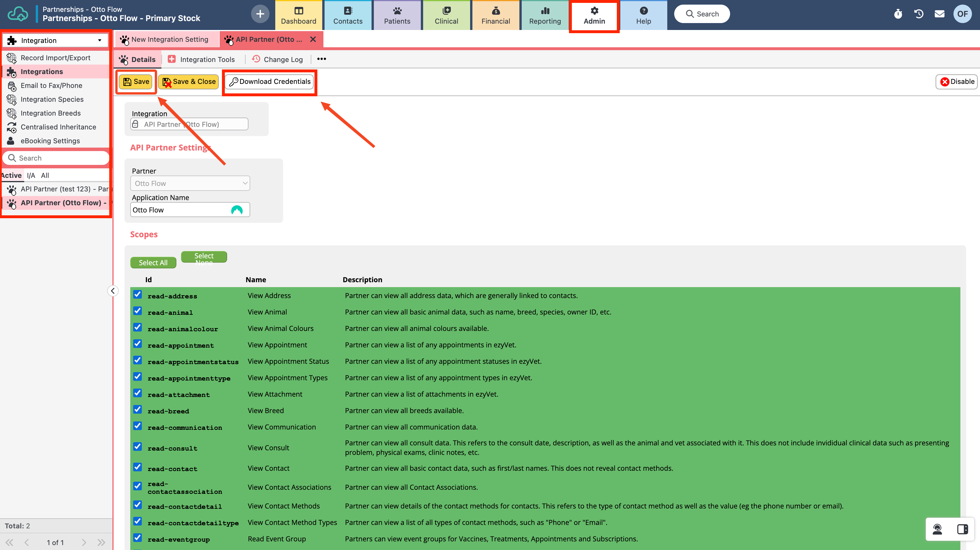Uncheck the read-breed scope checkbox
Viewport: 980px width, 550px height.
tap(137, 410)
